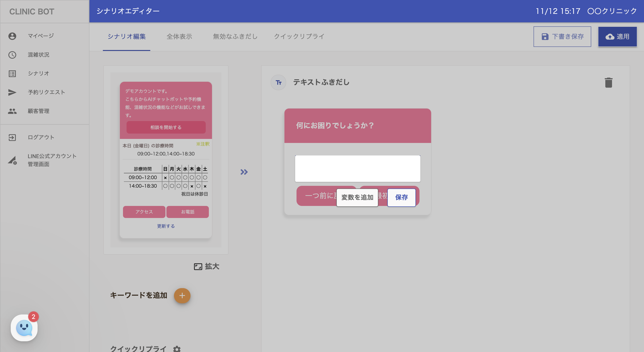Click 下書き保存 draft save button
The width and height of the screenshot is (644, 352).
tap(562, 36)
